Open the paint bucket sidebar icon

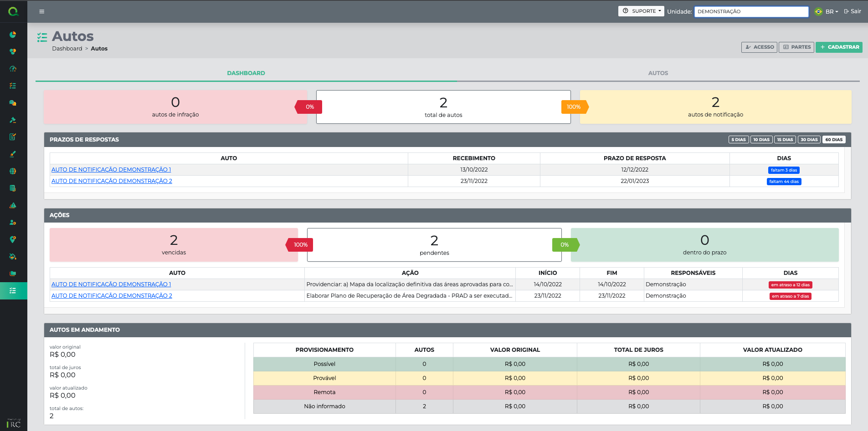click(13, 257)
